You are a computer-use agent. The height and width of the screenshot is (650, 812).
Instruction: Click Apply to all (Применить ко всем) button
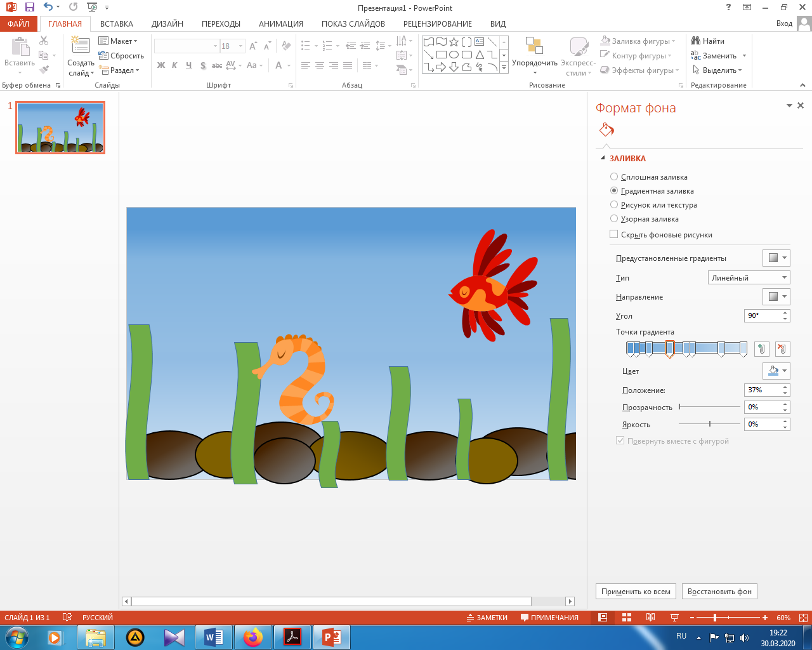tap(636, 592)
